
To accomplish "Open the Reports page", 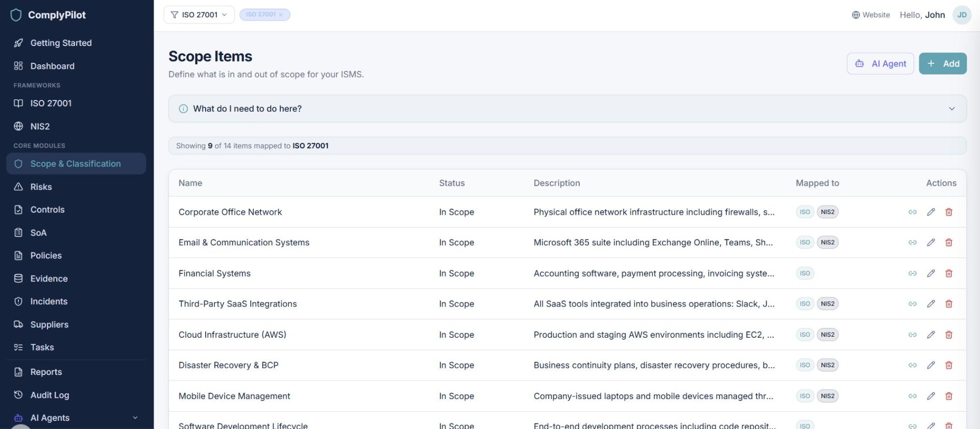I will click(77, 372).
